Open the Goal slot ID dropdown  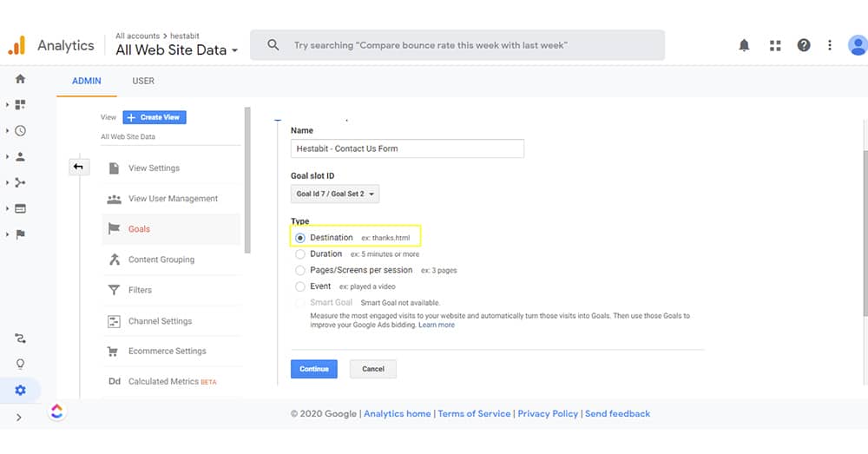coord(335,194)
